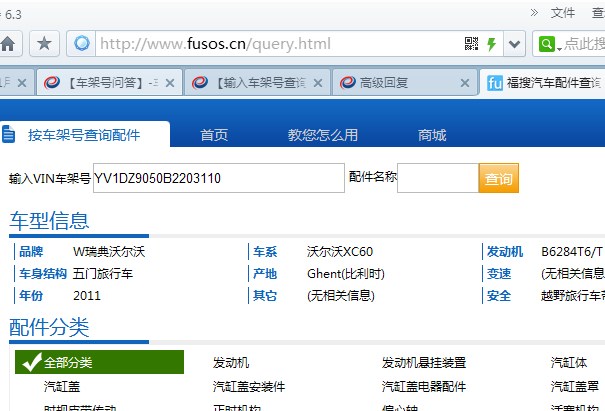Click the fu favicon on the active tab
Viewport: 605px width, 411px height.
(x=495, y=83)
